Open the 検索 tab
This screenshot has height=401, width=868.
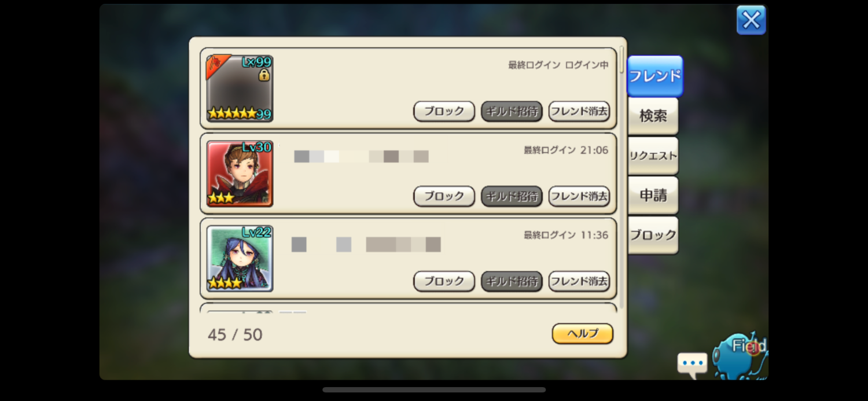pos(653,116)
